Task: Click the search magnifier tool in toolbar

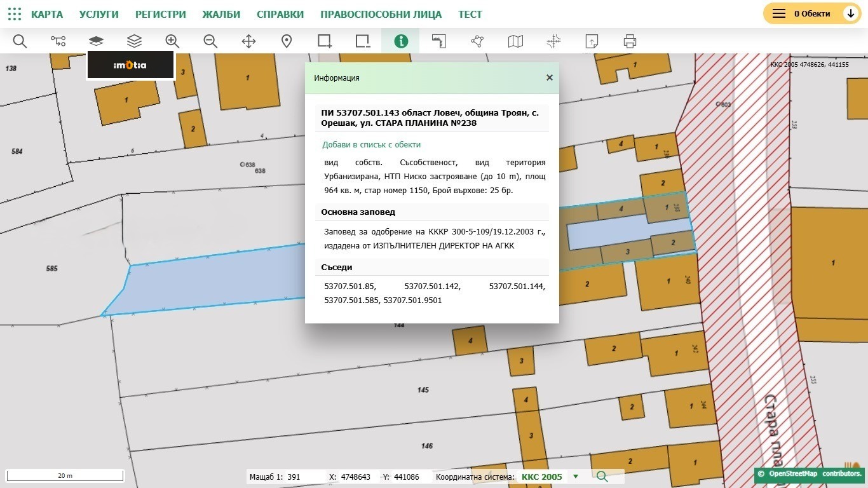Action: coord(20,41)
